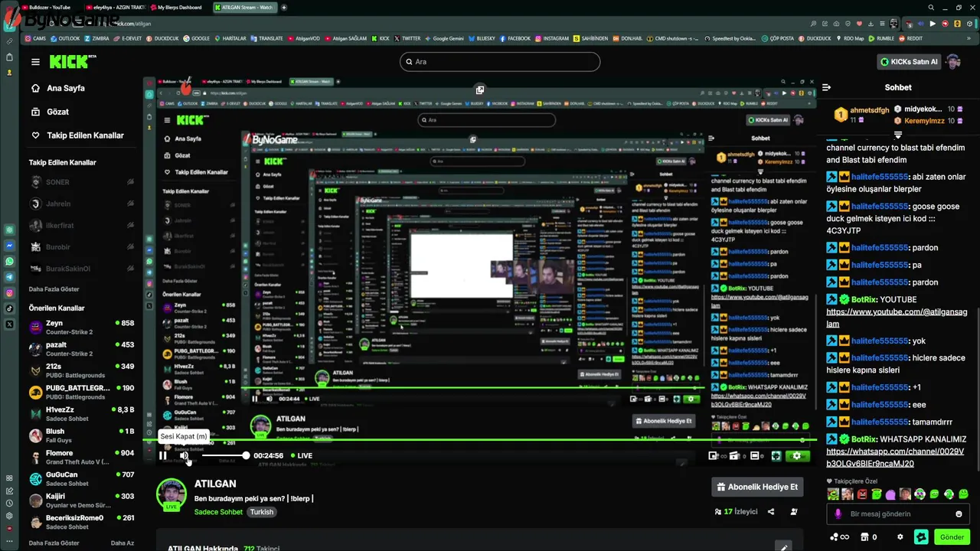Click the channel points icon below chat
The image size is (980, 551).
[839, 537]
